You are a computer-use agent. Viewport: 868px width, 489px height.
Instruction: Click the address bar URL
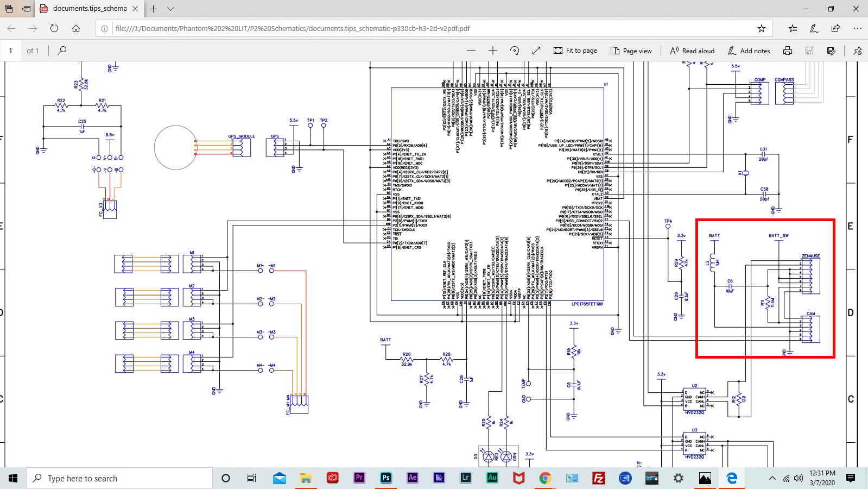[293, 28]
